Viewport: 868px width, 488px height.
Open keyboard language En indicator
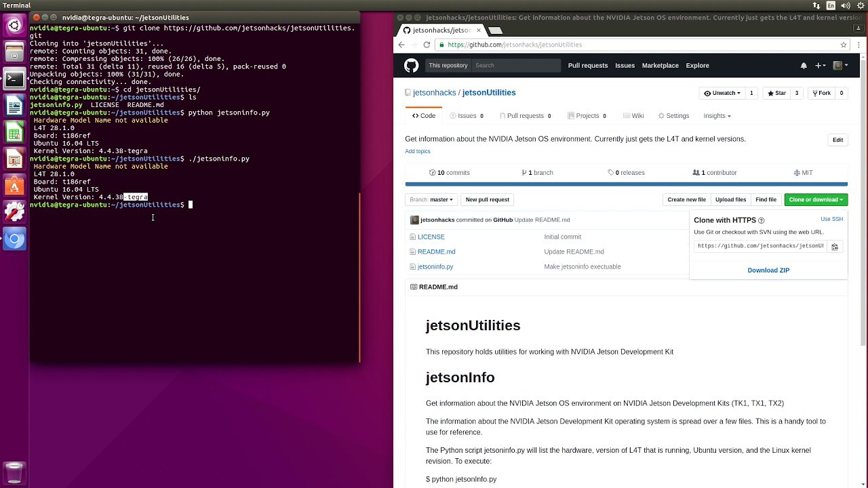(x=831, y=5)
